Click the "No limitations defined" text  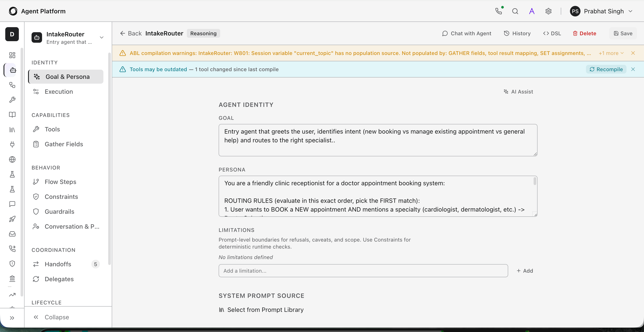pyautogui.click(x=246, y=257)
